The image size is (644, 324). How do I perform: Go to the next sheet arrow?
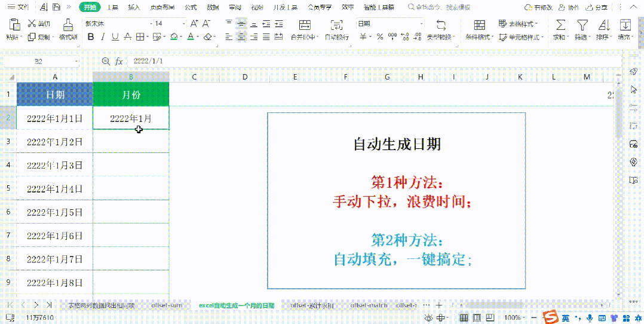point(36,305)
